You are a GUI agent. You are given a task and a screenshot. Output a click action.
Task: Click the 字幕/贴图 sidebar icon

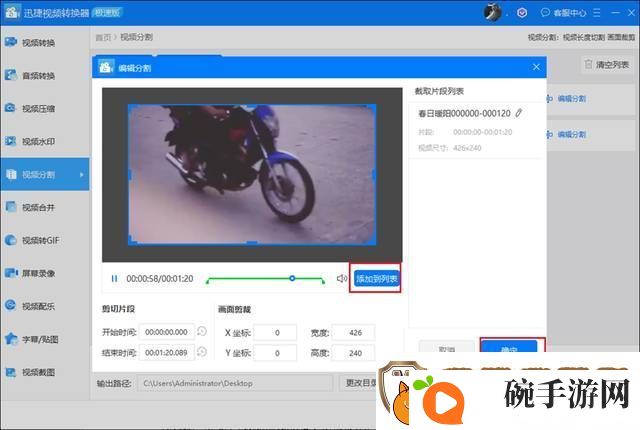tap(11, 339)
